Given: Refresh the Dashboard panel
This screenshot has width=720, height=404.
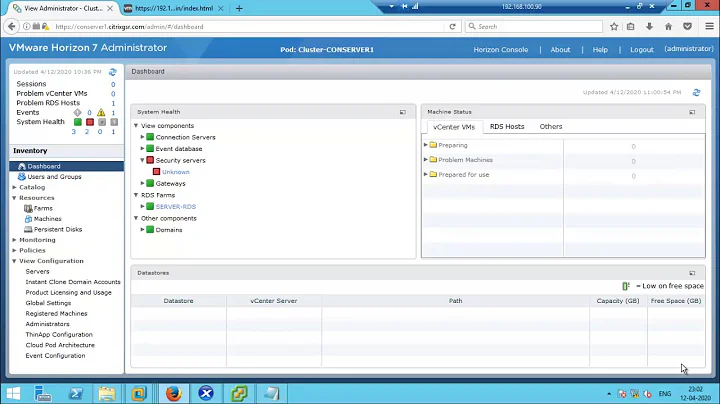Looking at the screenshot, I should coord(696,92).
